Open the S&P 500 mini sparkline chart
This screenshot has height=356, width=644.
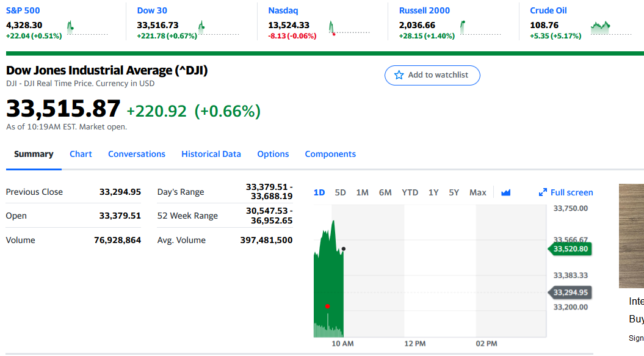pos(87,29)
